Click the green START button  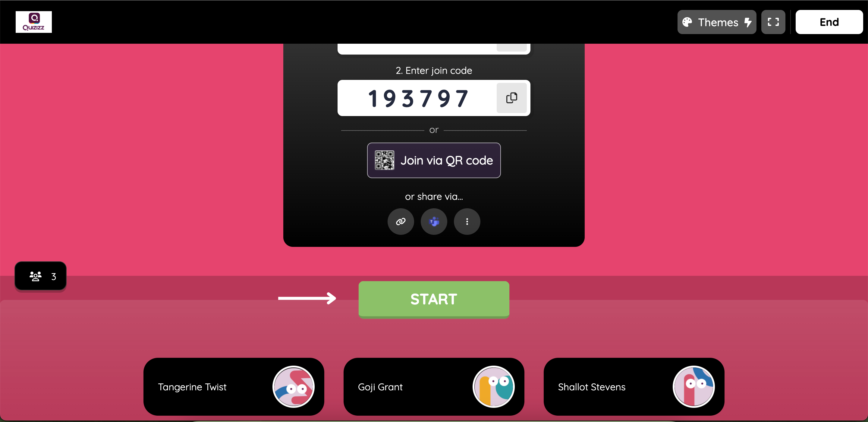[x=433, y=298]
